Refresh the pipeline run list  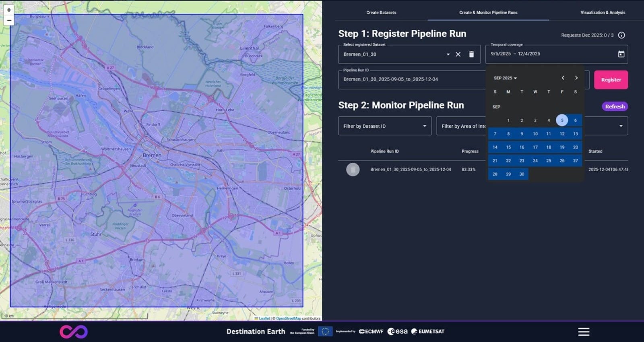(615, 106)
